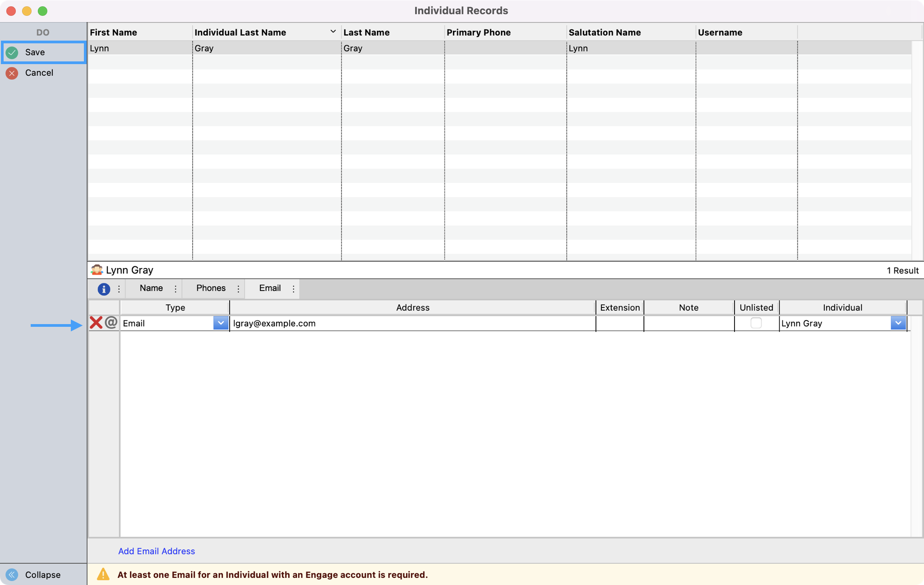Click the red Cancel X icon

point(12,73)
